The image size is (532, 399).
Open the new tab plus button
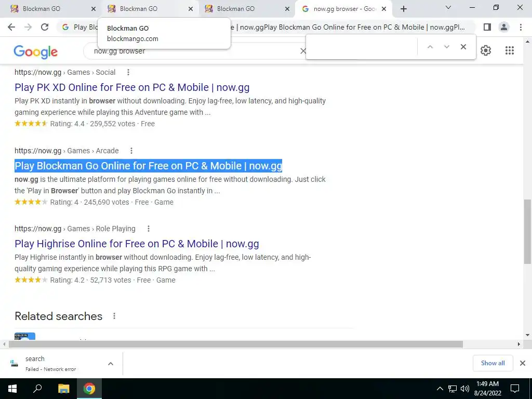403,9
